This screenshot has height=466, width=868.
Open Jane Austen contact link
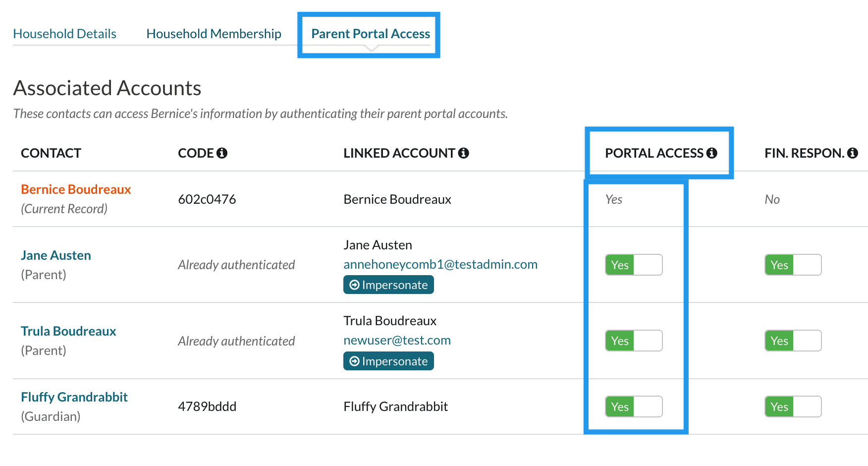tap(56, 255)
